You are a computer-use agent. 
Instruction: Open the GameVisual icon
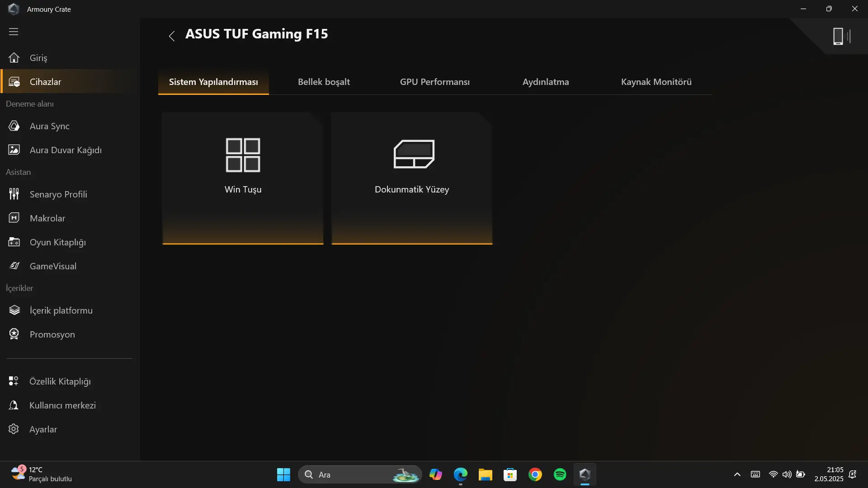click(x=14, y=266)
